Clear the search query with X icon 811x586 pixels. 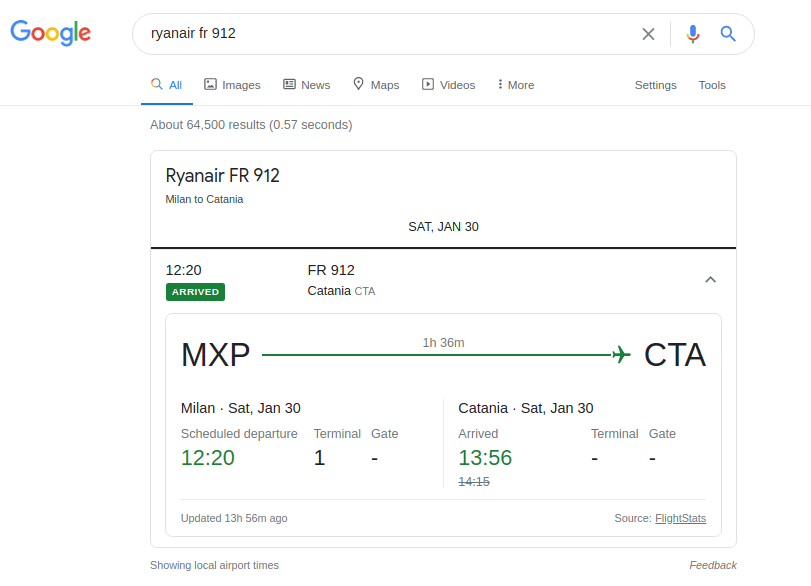point(648,34)
